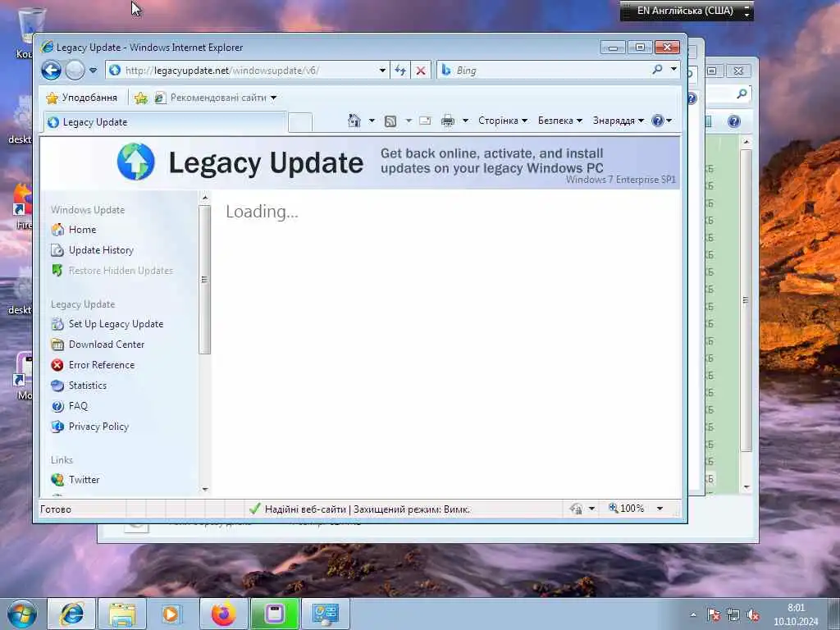The image size is (840, 630).
Task: Expand the address bar URL dropdown
Action: click(382, 71)
